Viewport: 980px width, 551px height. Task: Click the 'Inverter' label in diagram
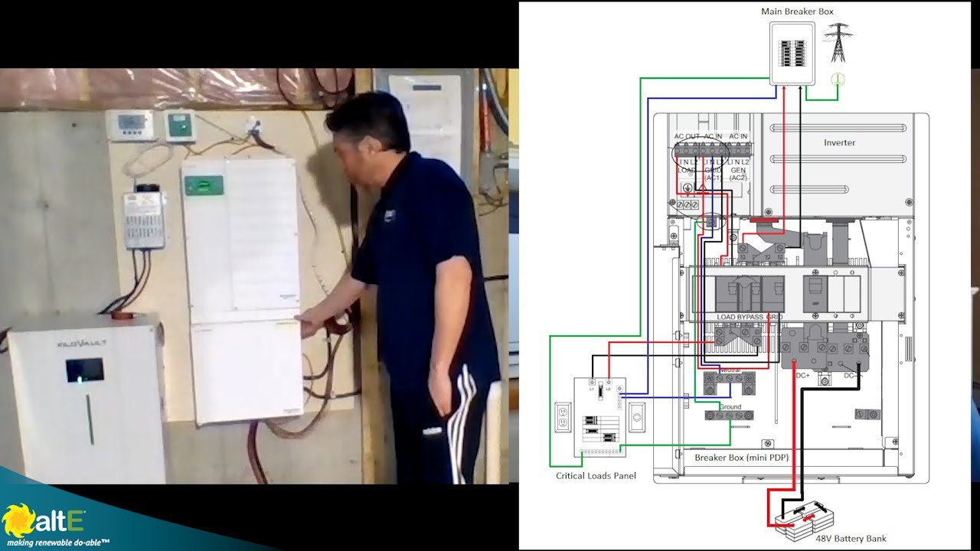(x=839, y=142)
